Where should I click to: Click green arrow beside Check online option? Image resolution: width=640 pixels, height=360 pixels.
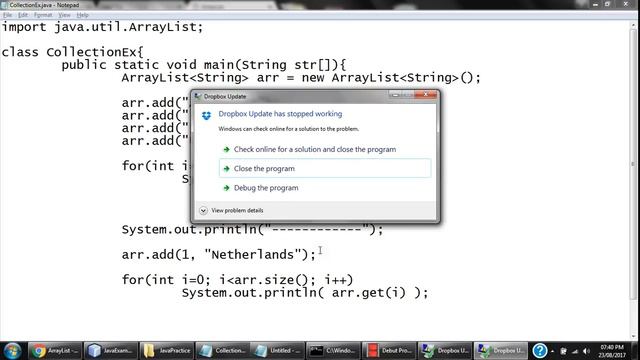tap(227, 149)
